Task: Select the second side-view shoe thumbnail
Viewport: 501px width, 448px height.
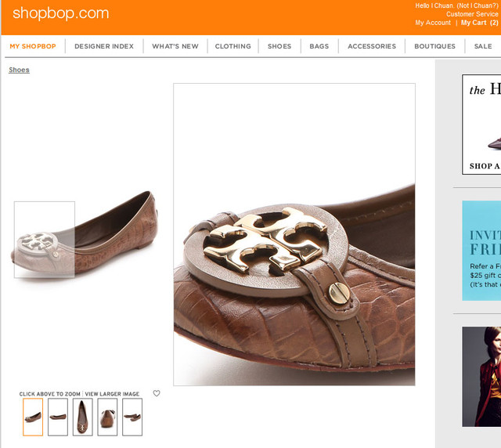Action: (58, 417)
